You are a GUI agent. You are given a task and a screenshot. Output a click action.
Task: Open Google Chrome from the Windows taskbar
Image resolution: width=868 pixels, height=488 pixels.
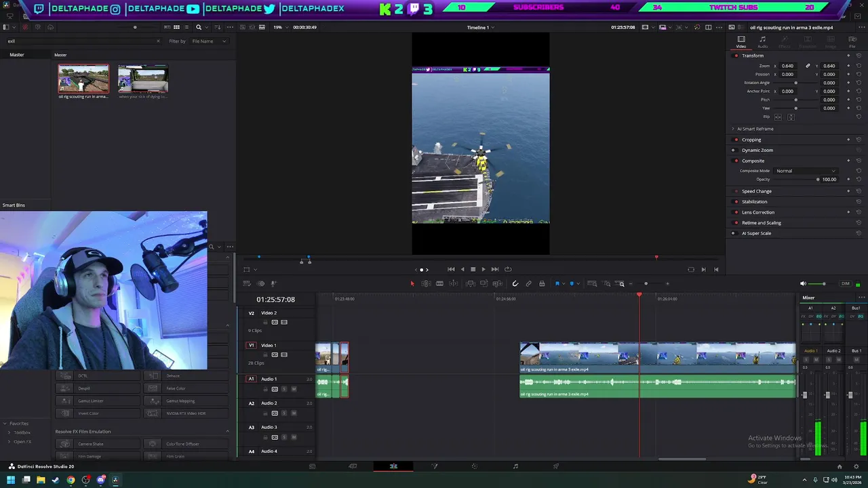(x=71, y=480)
